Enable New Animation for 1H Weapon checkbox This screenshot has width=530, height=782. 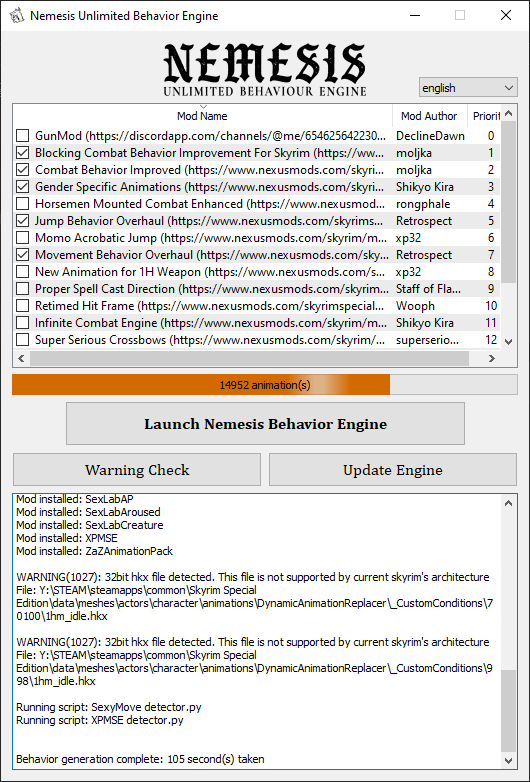(x=22, y=272)
